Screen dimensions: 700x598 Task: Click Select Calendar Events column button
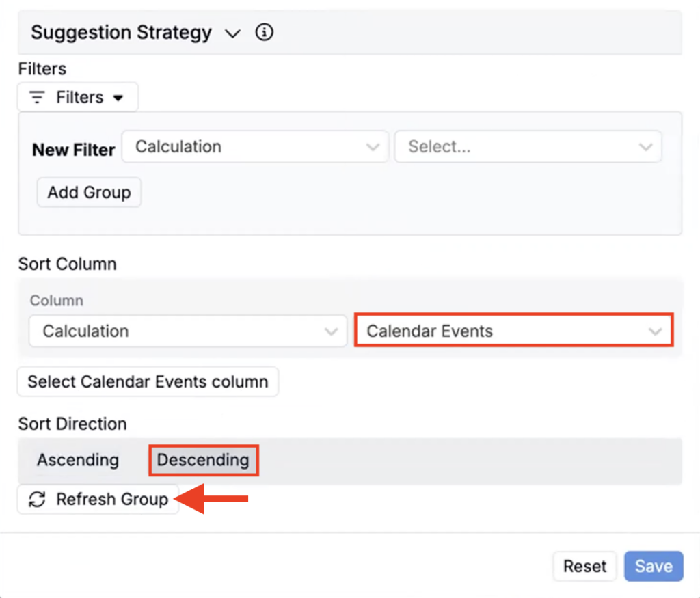point(148,381)
